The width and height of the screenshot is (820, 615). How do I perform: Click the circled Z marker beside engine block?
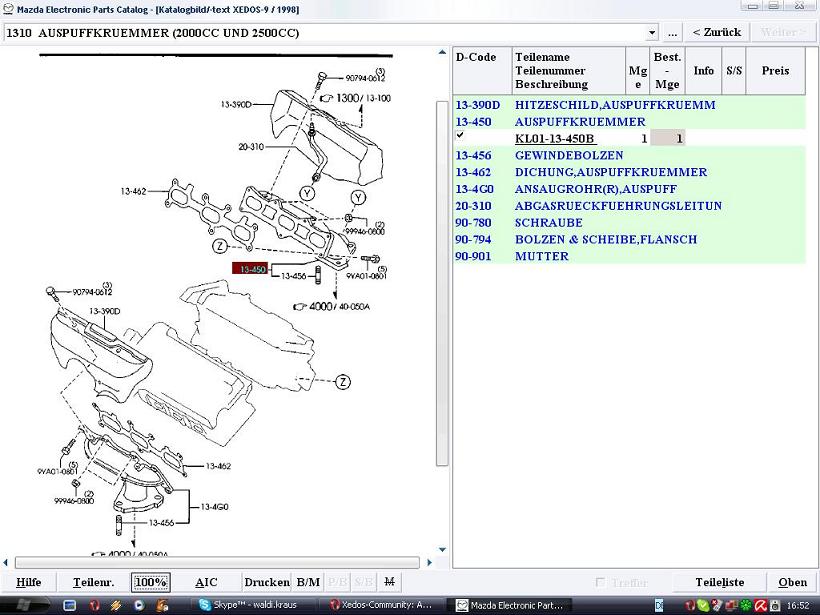pyautogui.click(x=342, y=382)
